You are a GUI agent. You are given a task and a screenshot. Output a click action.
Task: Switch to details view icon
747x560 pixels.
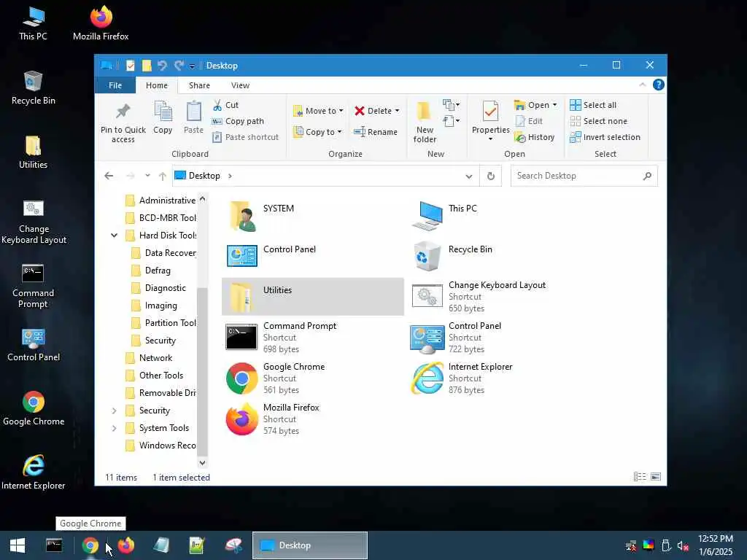639,477
